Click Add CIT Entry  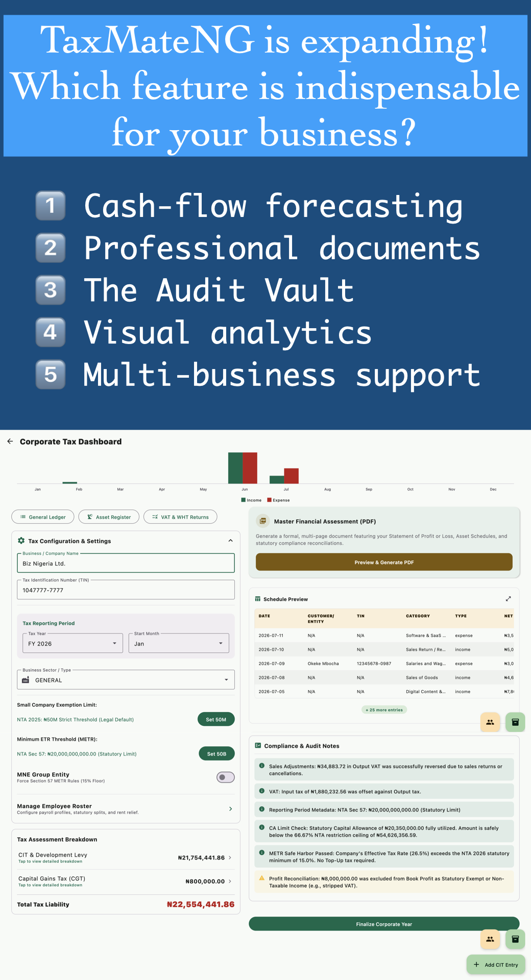[x=496, y=964]
